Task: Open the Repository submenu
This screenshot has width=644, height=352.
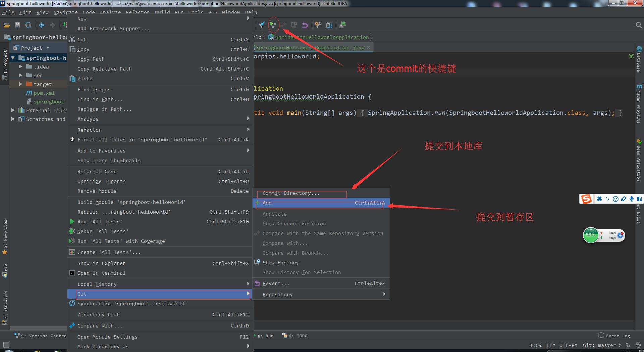Action: point(321,295)
